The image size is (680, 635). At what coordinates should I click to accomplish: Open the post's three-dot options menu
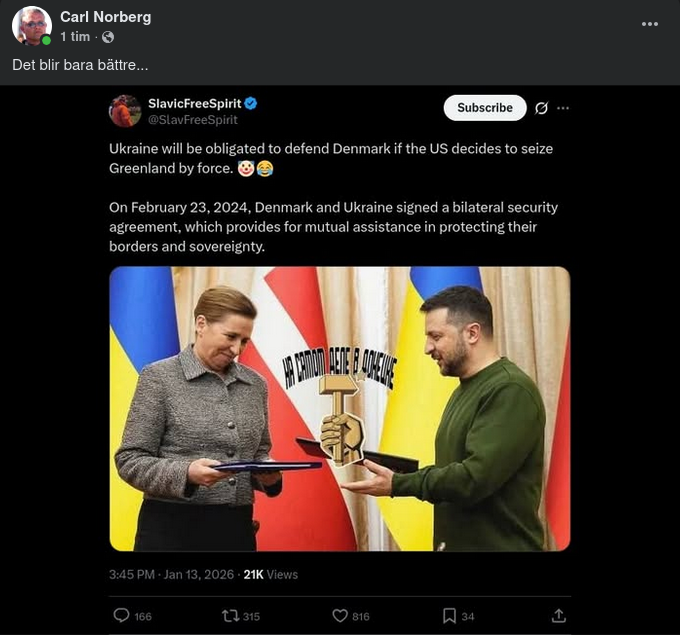649,23
